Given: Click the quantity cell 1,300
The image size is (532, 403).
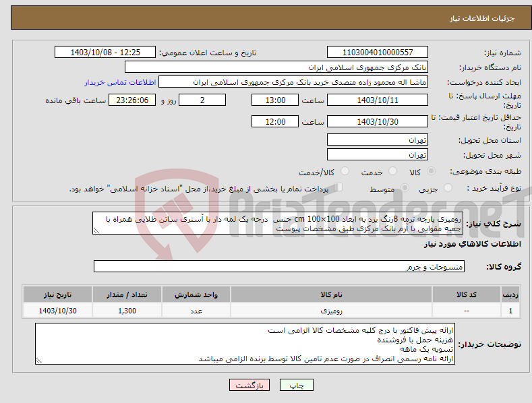Looking at the screenshot, I should point(127,311).
